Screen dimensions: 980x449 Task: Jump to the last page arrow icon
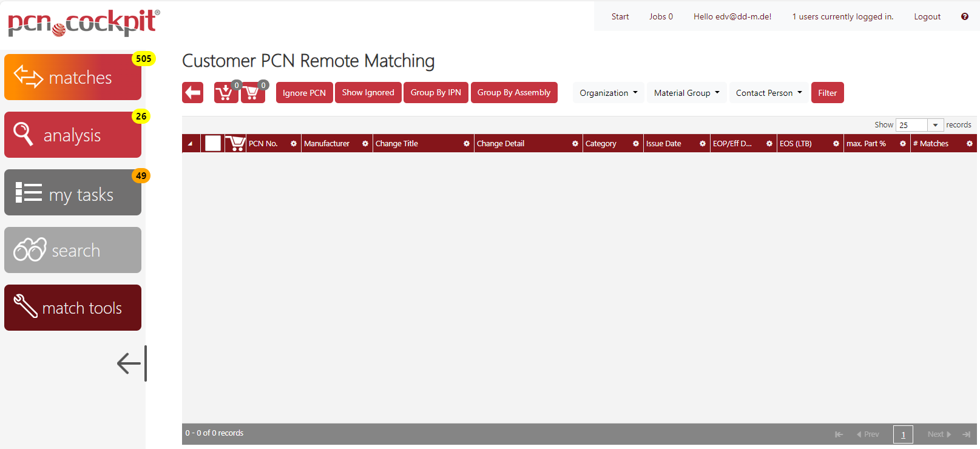point(966,434)
